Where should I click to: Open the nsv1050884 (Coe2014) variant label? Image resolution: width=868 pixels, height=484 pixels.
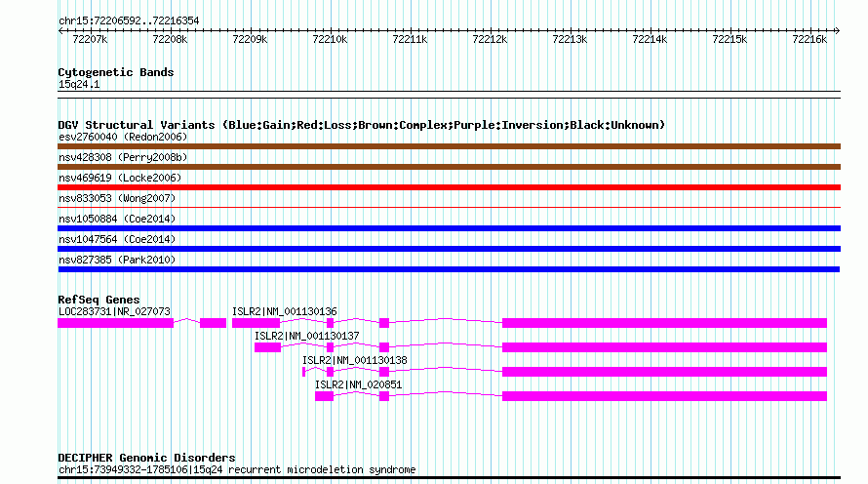[117, 219]
